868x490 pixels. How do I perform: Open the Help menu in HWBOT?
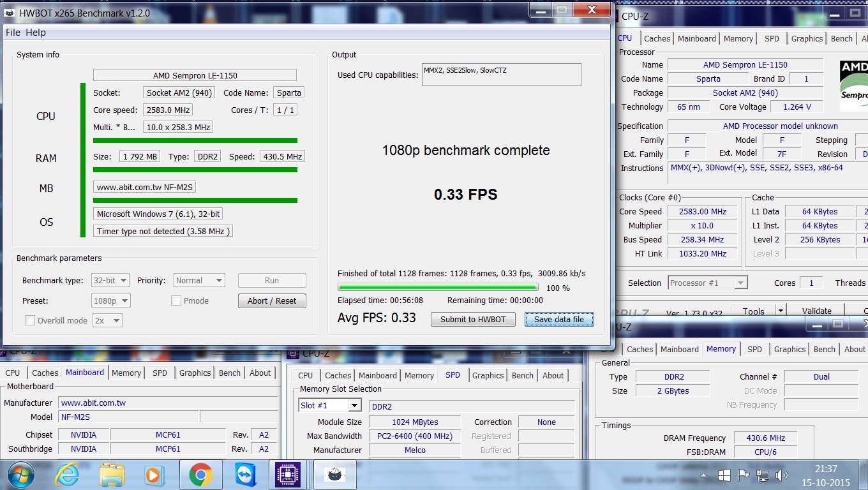point(36,33)
